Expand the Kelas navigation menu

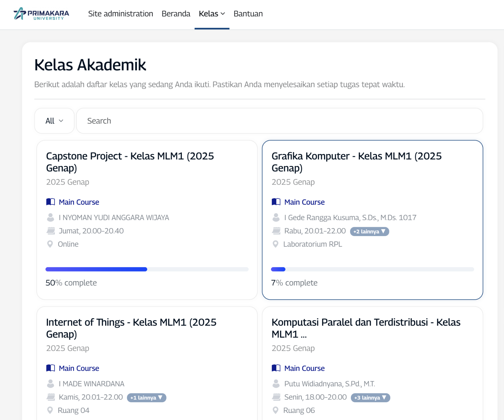212,14
